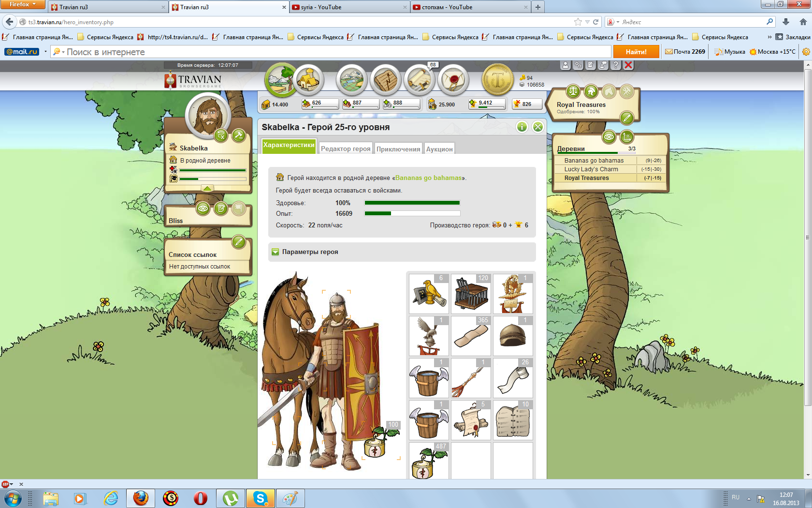Image resolution: width=812 pixels, height=508 pixels.
Task: Click the Найти! search button
Action: pyautogui.click(x=636, y=52)
